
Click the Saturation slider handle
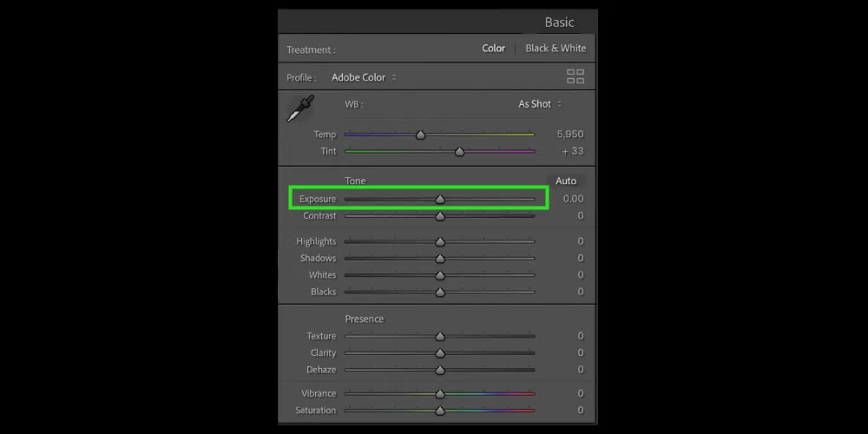coord(440,411)
